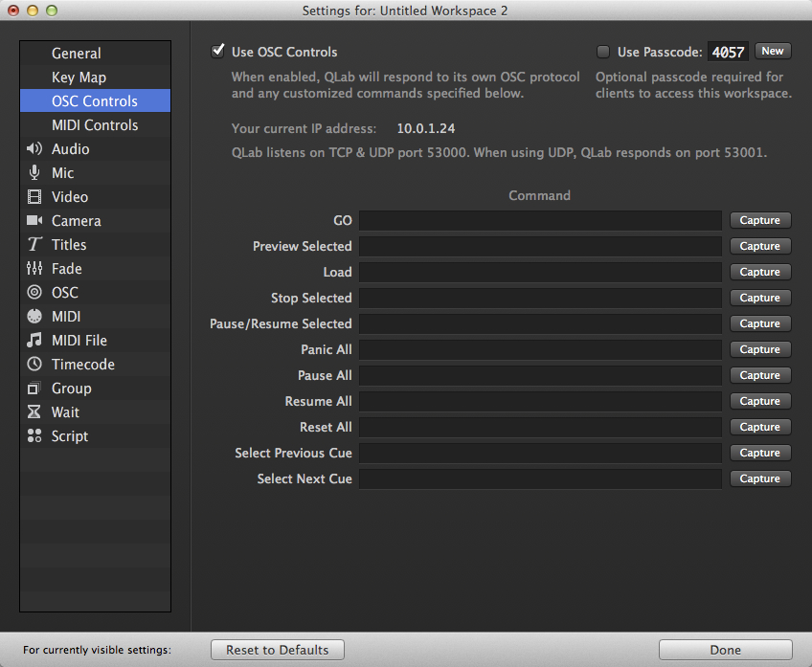
Task: Close settings with the Done button
Action: point(725,650)
